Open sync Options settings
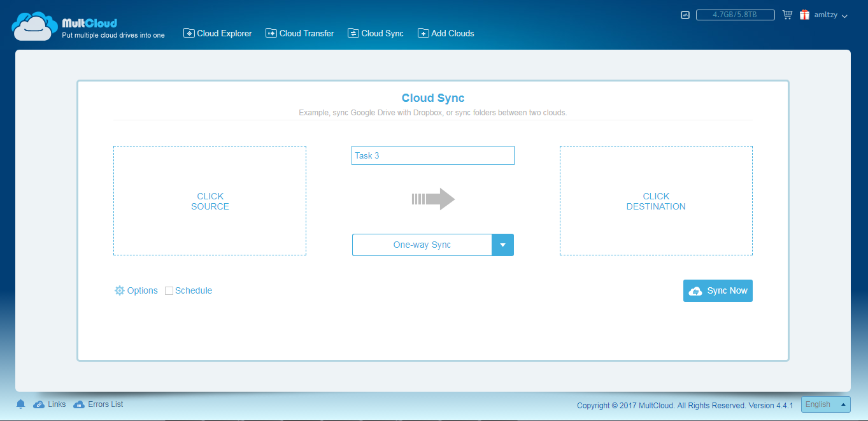This screenshot has width=868, height=421. point(136,290)
